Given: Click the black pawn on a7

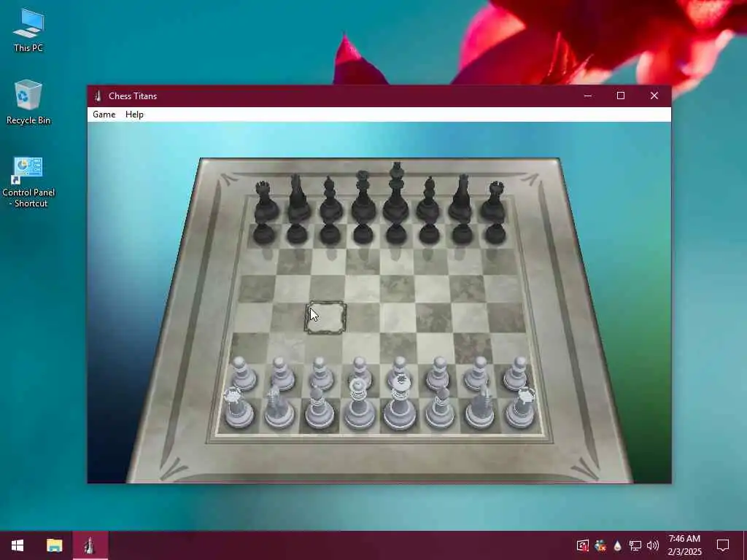Looking at the screenshot, I should point(264,233).
